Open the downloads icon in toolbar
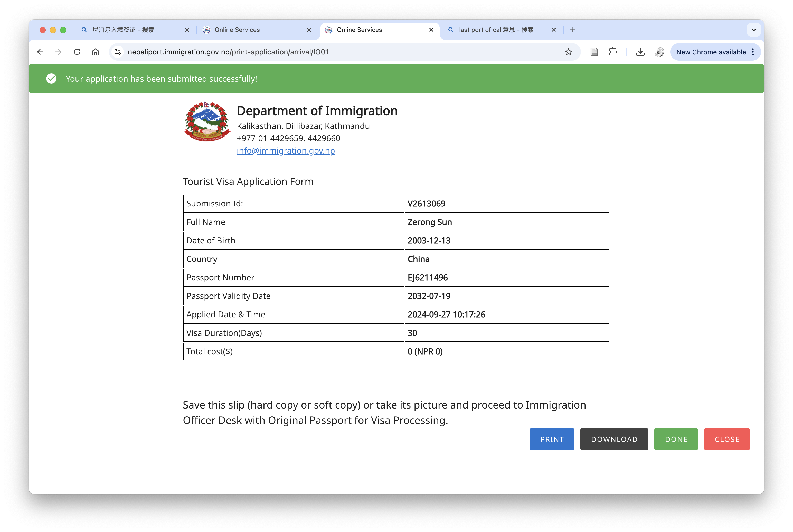Viewport: 793px width, 532px height. click(x=640, y=52)
